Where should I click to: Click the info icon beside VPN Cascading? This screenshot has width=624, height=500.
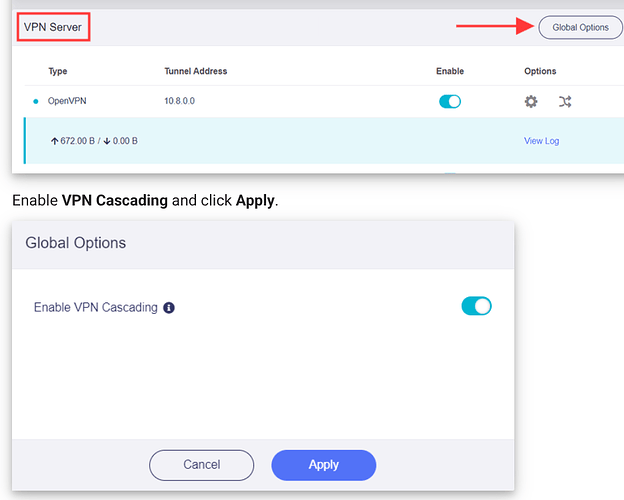[x=169, y=308]
